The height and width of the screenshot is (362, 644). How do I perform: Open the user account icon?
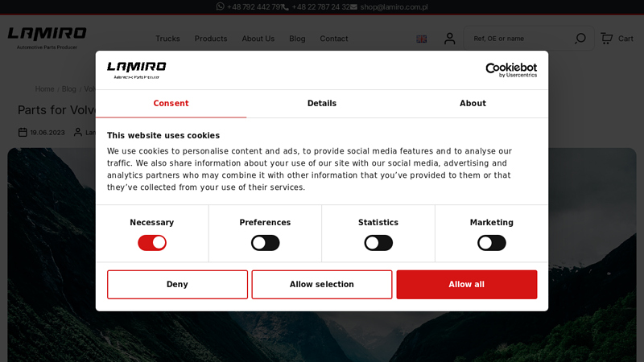pos(449,39)
